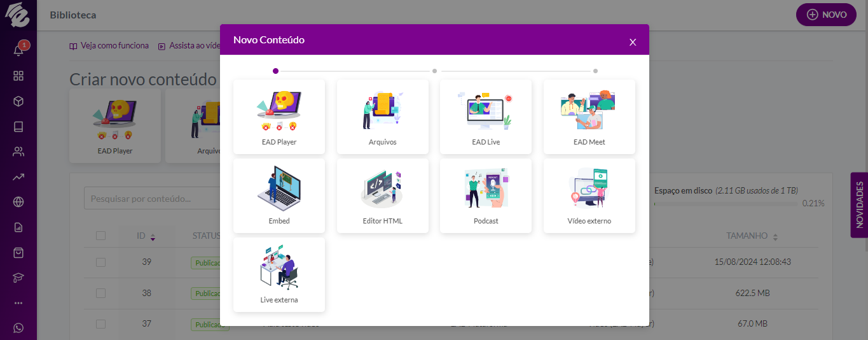Check the row with ID 39
868x340 pixels.
[100, 262]
